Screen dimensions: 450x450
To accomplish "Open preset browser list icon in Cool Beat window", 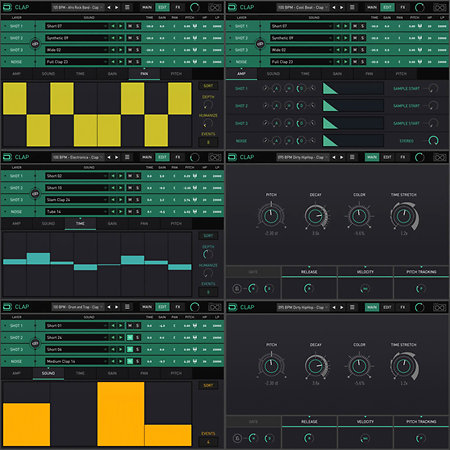I will pos(352,7).
